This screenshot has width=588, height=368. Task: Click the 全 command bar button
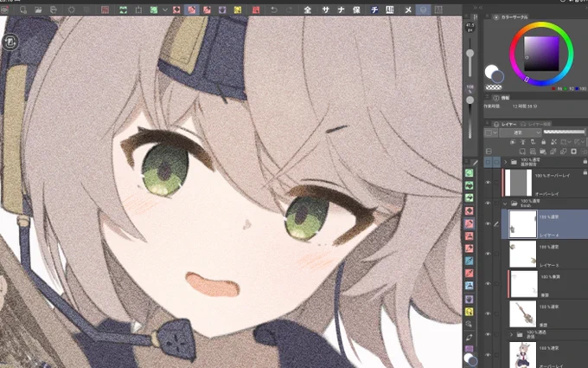pyautogui.click(x=308, y=10)
